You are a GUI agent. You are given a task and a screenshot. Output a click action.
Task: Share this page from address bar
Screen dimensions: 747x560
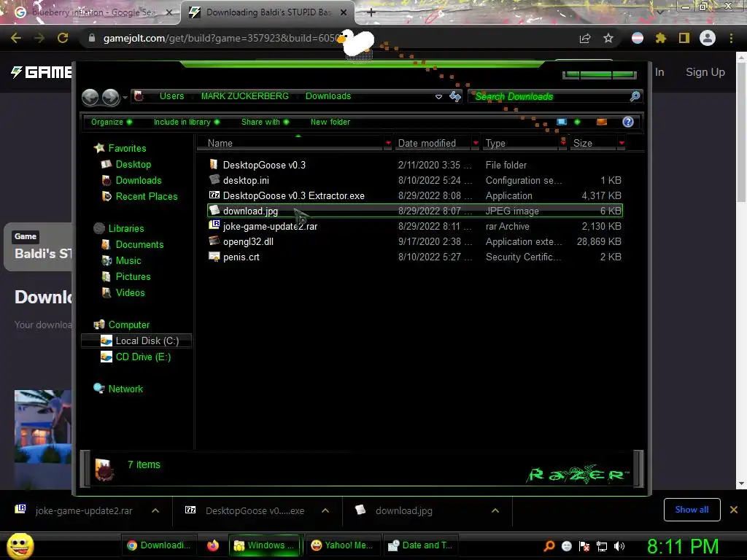tap(585, 38)
